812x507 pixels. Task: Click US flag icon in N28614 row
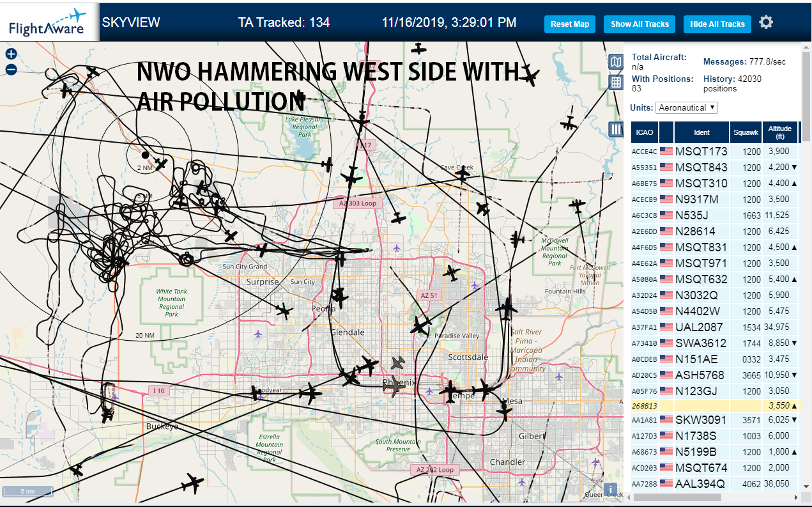(666, 231)
